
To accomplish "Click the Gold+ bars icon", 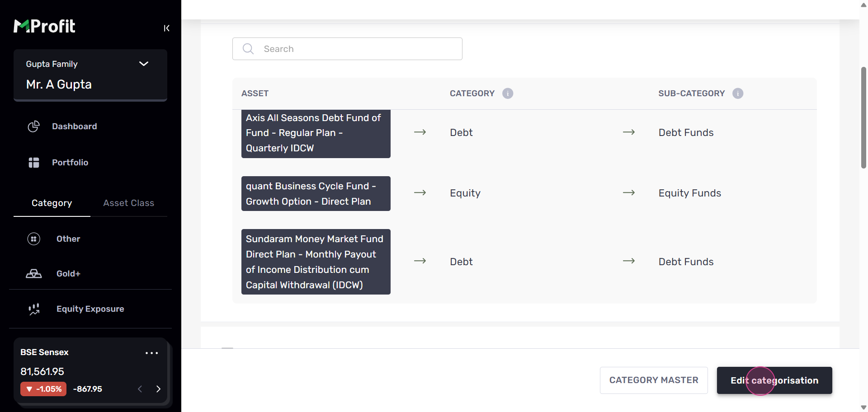I will coord(34,274).
